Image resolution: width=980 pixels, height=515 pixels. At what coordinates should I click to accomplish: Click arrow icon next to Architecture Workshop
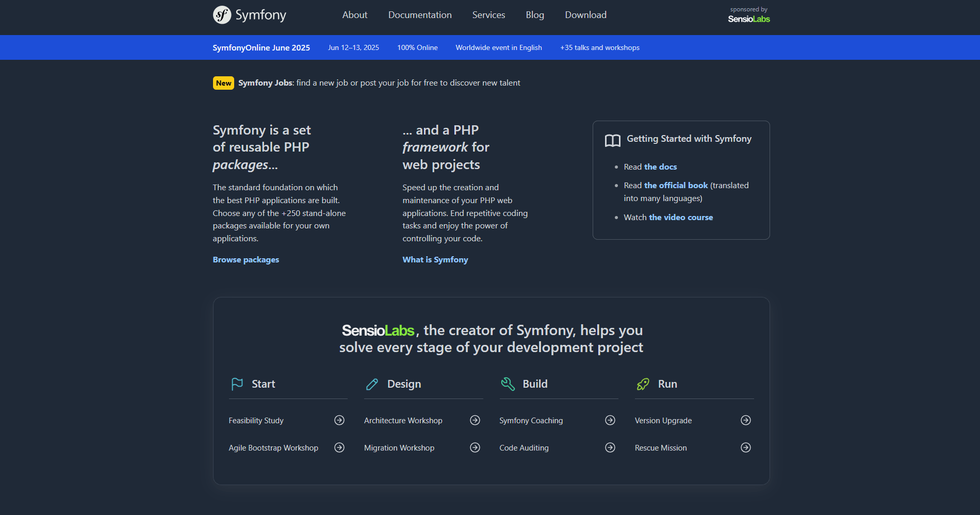coord(475,420)
